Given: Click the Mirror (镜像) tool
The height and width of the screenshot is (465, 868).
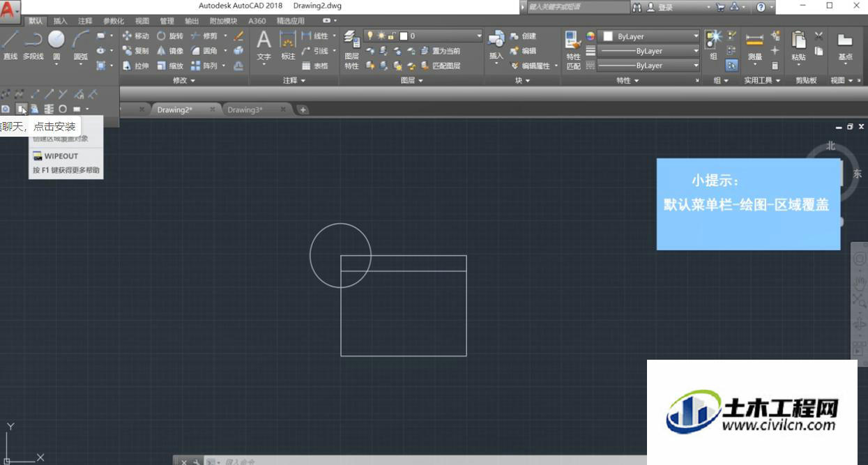Looking at the screenshot, I should click(x=170, y=51).
